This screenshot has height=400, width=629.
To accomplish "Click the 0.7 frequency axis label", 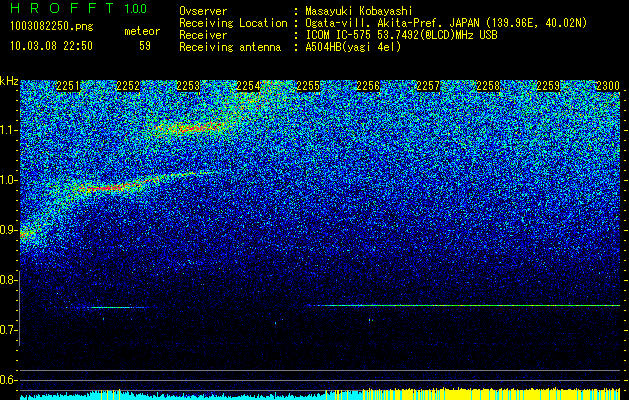I will coord(8,330).
